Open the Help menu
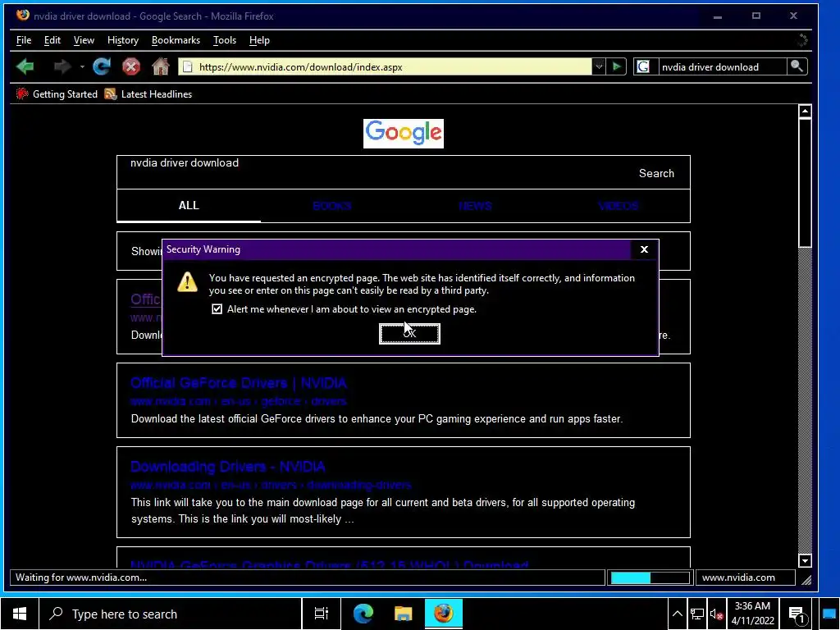 259,40
